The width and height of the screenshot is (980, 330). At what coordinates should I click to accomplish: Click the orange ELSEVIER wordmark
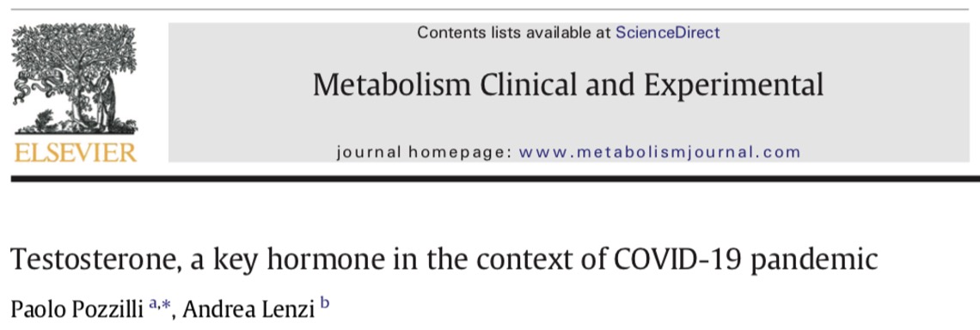(x=75, y=152)
